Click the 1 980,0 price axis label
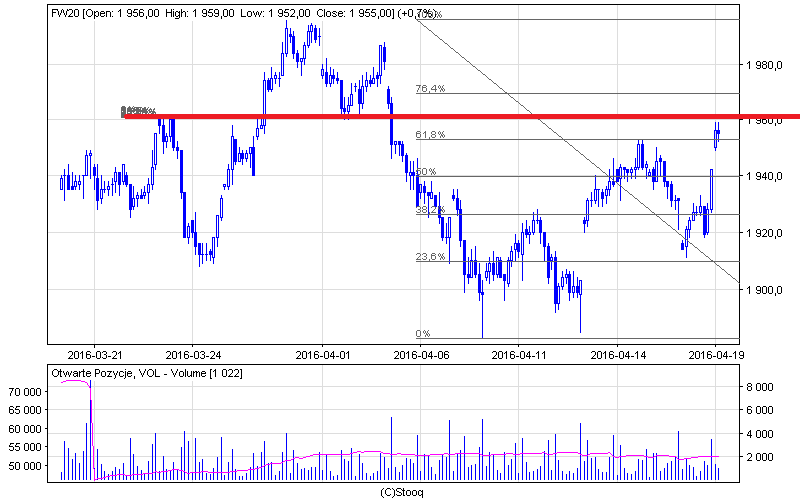Image resolution: width=800 pixels, height=500 pixels. (x=764, y=65)
